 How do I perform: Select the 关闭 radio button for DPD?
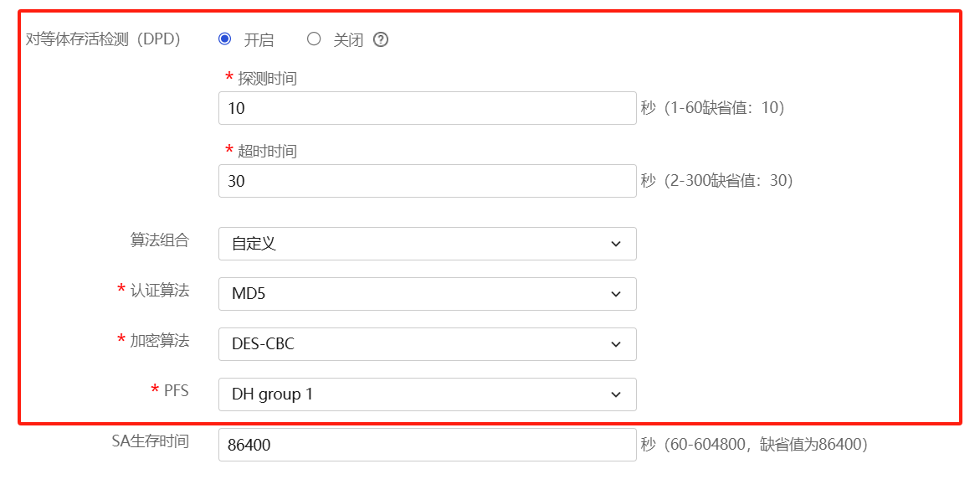(x=314, y=39)
